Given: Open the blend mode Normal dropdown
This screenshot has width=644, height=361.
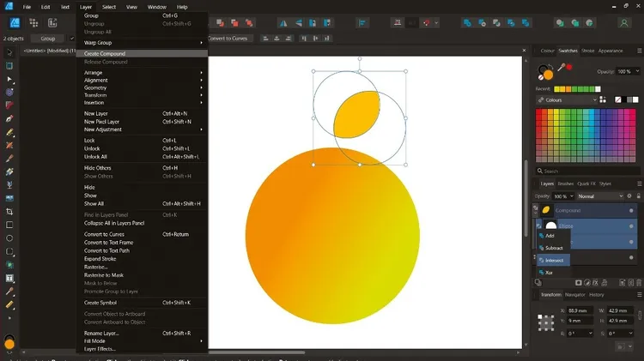Looking at the screenshot, I should 600,196.
